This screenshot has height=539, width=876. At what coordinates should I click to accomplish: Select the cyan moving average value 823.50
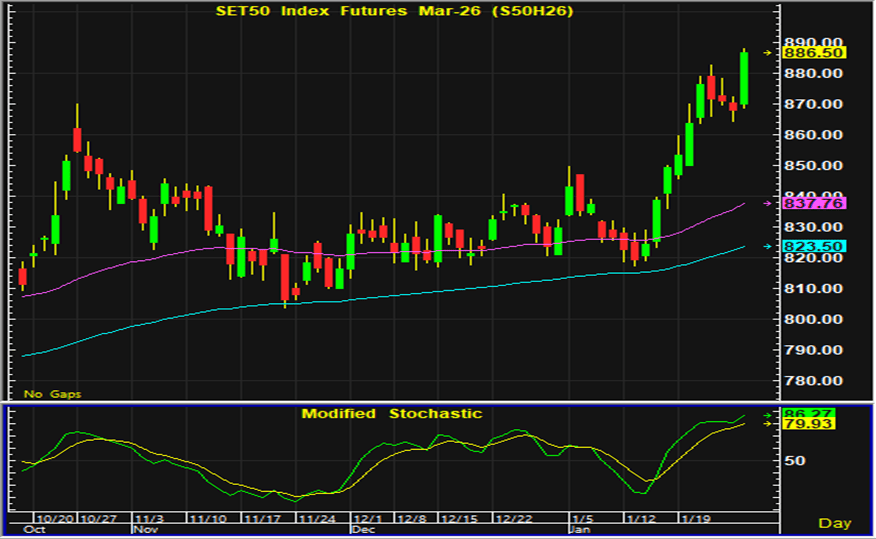(817, 246)
